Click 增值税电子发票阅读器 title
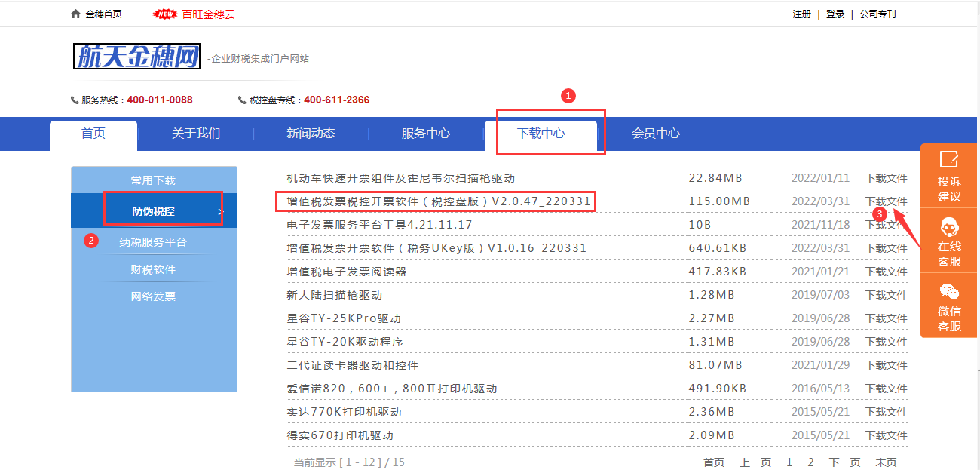The height and width of the screenshot is (470, 980). 346,272
